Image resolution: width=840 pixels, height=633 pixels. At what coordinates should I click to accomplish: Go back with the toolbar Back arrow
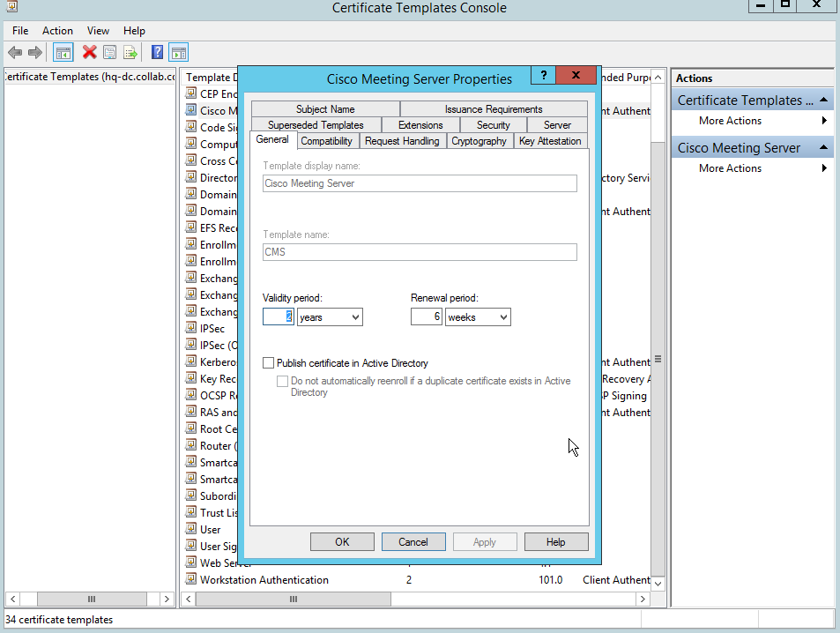tap(15, 53)
